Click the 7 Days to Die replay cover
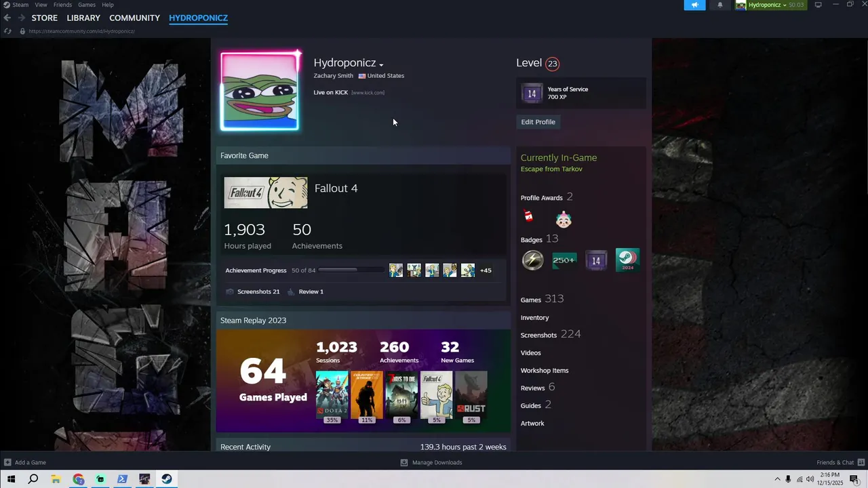This screenshot has width=868, height=488. 401,394
